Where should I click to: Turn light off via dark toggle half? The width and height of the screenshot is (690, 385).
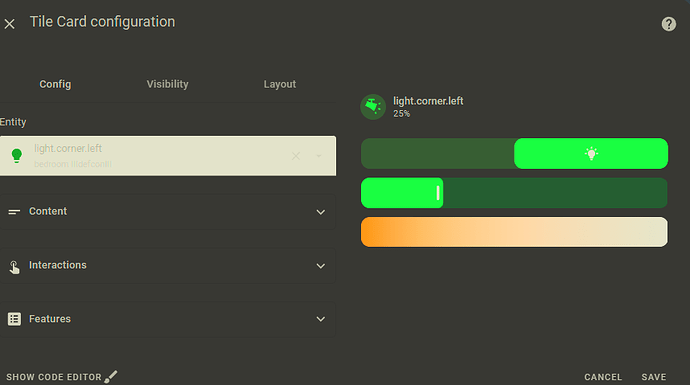pos(437,154)
